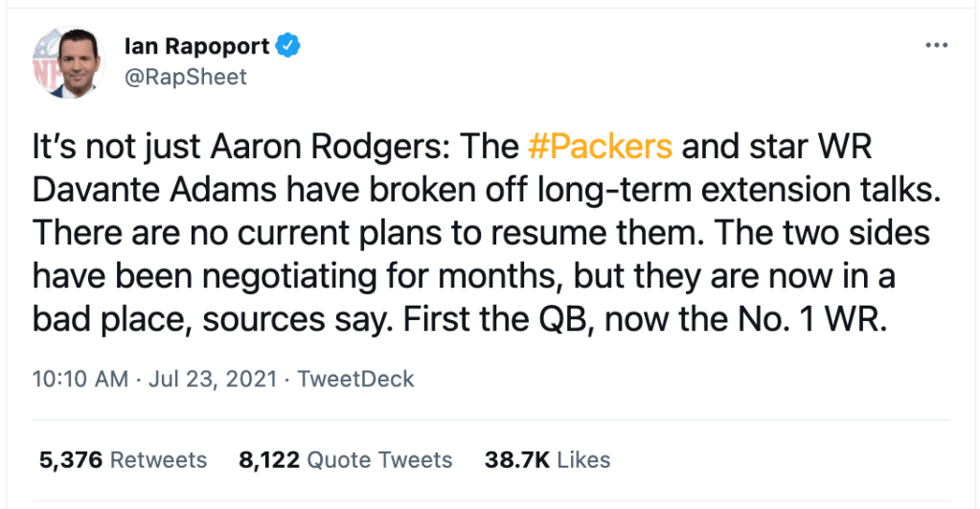Visit the @RapSheet handle link
The height and width of the screenshot is (509, 980).
point(186,77)
